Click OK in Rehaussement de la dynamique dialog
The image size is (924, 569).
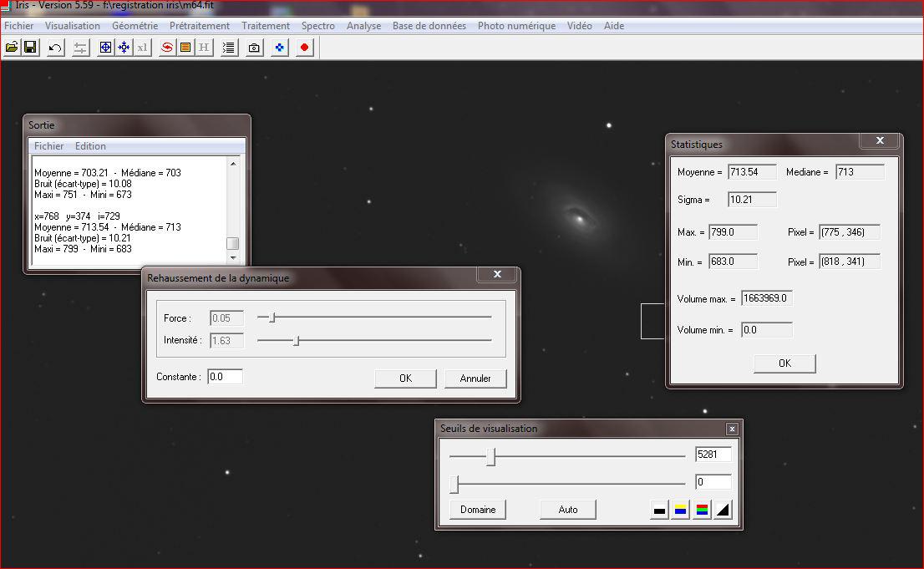(405, 378)
